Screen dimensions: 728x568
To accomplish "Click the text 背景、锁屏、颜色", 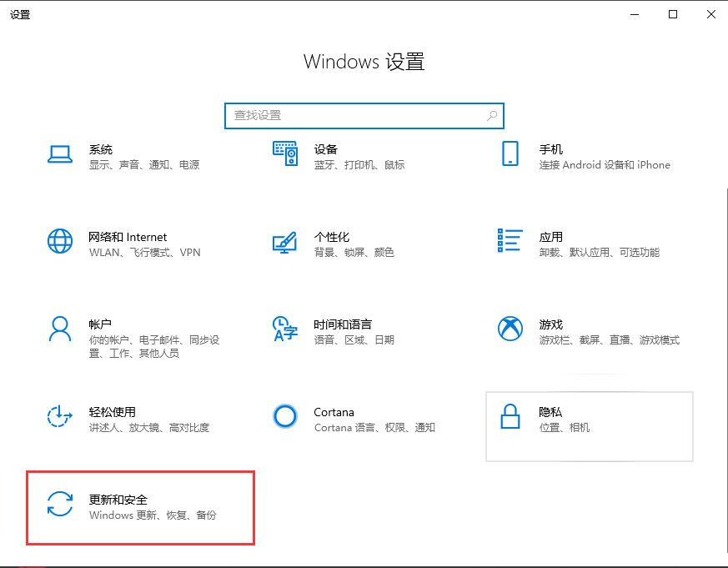I will (354, 252).
